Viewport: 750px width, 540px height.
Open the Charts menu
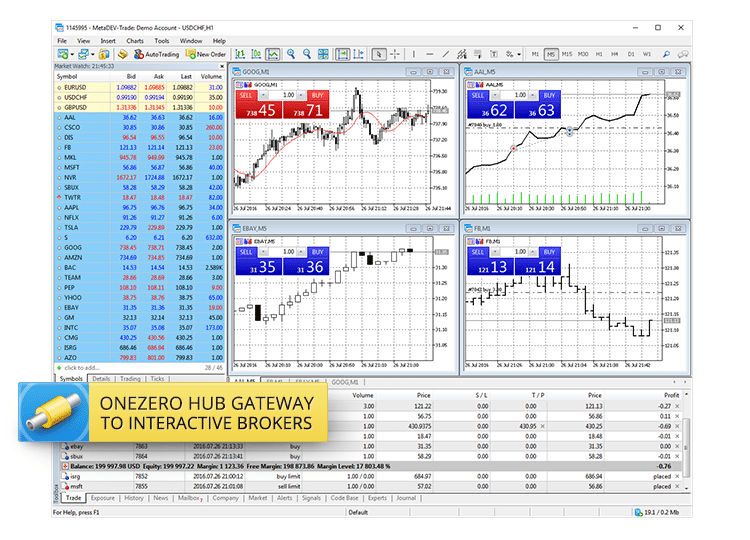(135, 41)
